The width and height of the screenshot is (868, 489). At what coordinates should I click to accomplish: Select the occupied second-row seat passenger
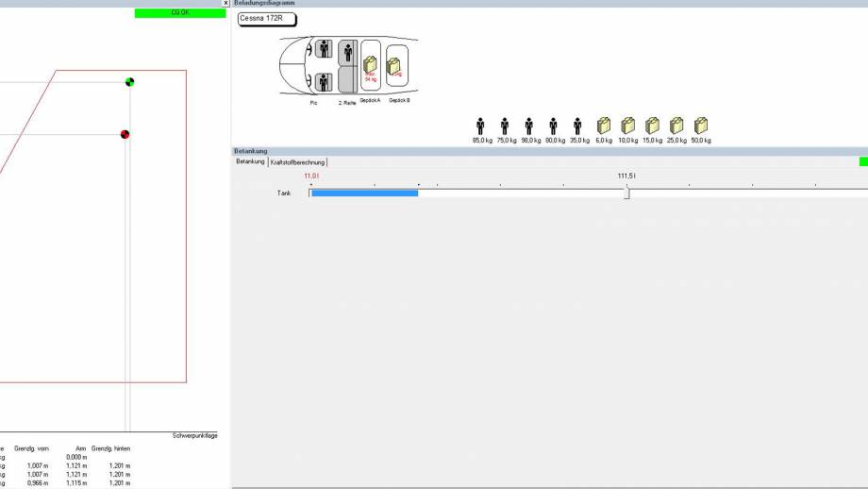347,53
